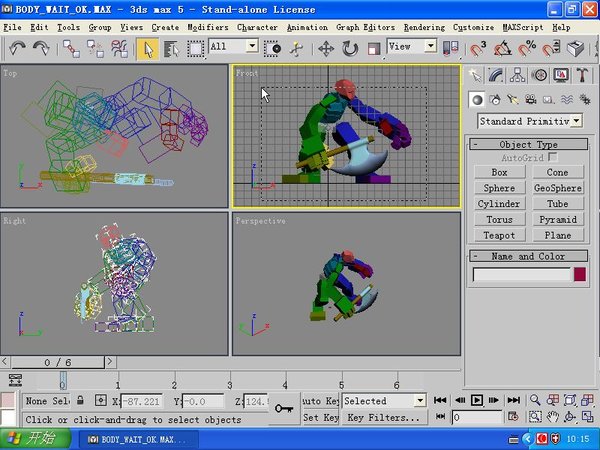The width and height of the screenshot is (600, 450).
Task: Activate the Rotate transform tool
Action: (350, 47)
